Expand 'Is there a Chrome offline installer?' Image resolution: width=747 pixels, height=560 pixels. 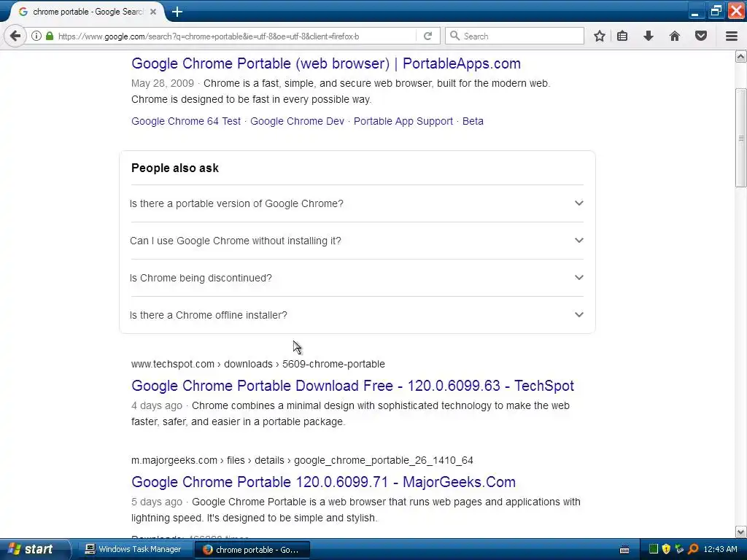[x=357, y=315]
